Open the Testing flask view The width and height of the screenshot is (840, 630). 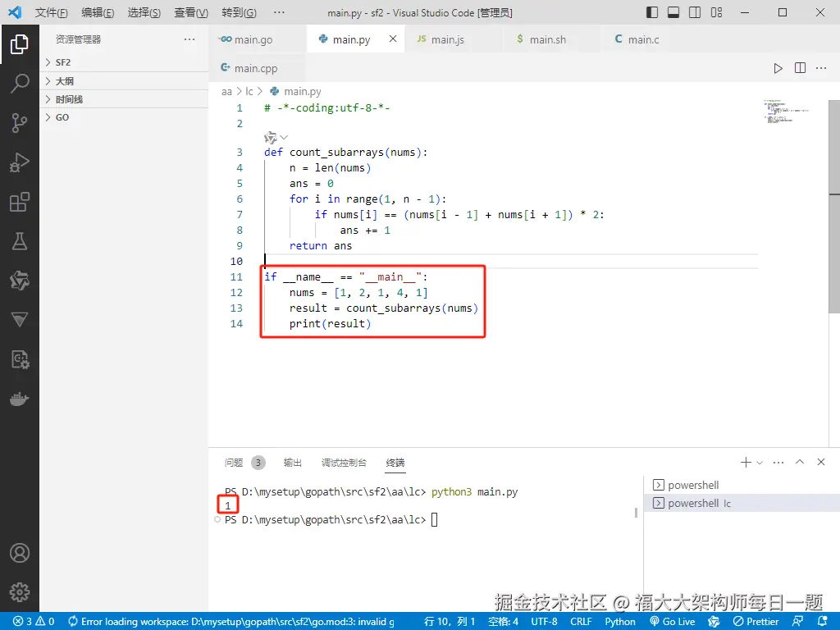(x=20, y=241)
